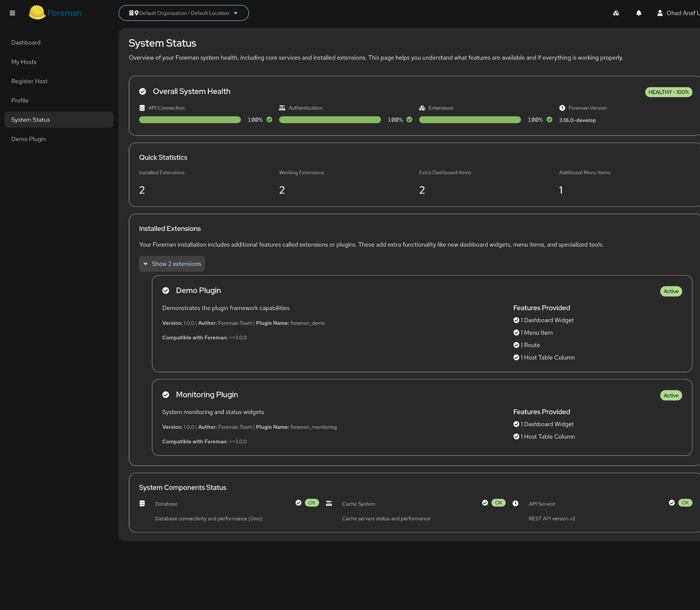Click the extensions cubes icon in header

click(x=616, y=13)
